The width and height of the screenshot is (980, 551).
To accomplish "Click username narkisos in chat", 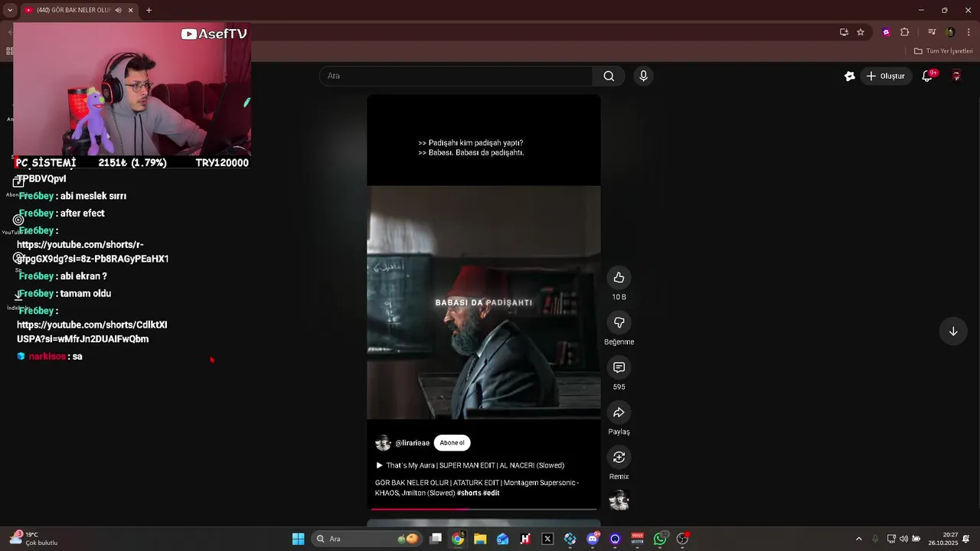I will coord(47,357).
